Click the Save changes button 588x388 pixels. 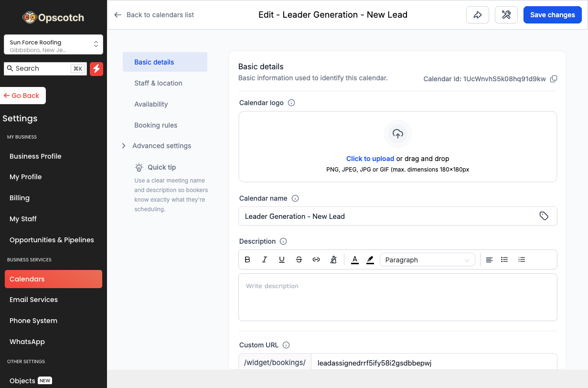click(x=552, y=15)
